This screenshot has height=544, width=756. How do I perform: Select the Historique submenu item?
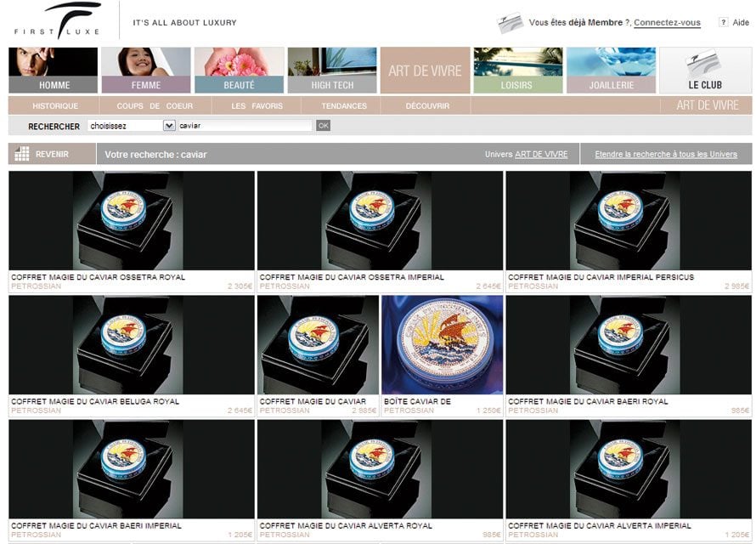[55, 106]
